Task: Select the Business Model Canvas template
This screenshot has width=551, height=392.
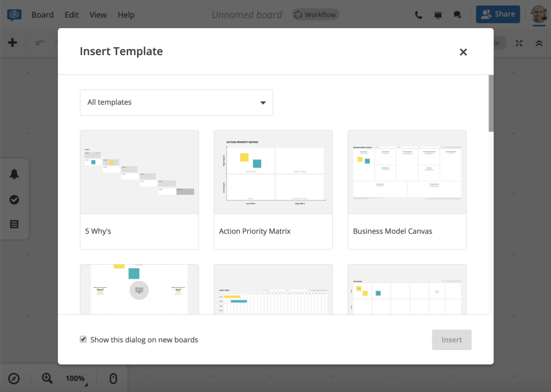Action: tap(407, 189)
